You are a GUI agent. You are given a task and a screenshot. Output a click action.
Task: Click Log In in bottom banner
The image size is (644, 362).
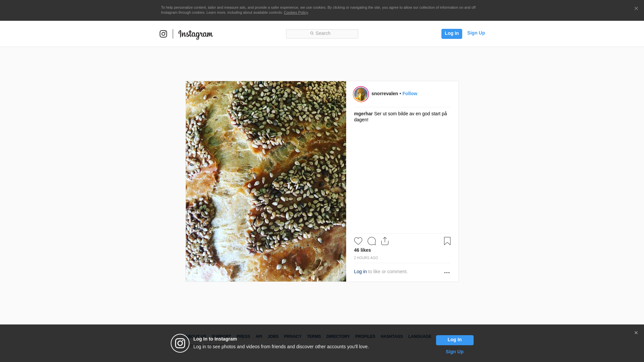(x=455, y=340)
